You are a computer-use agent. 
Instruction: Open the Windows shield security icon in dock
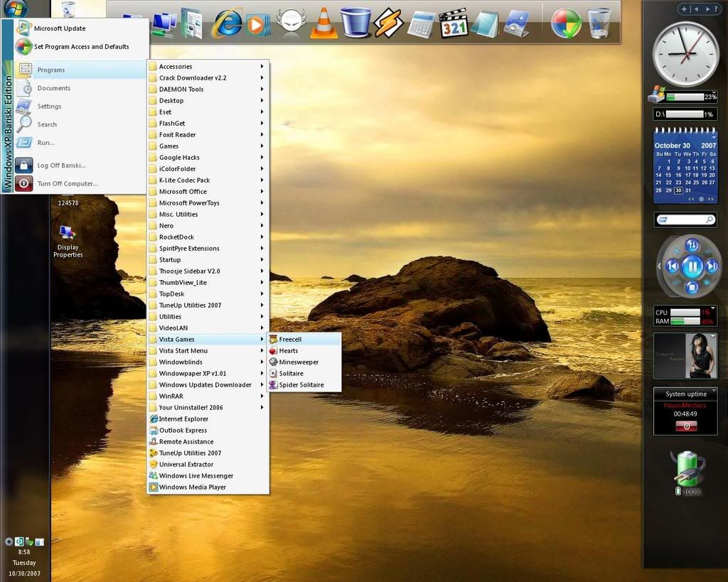coord(567,23)
